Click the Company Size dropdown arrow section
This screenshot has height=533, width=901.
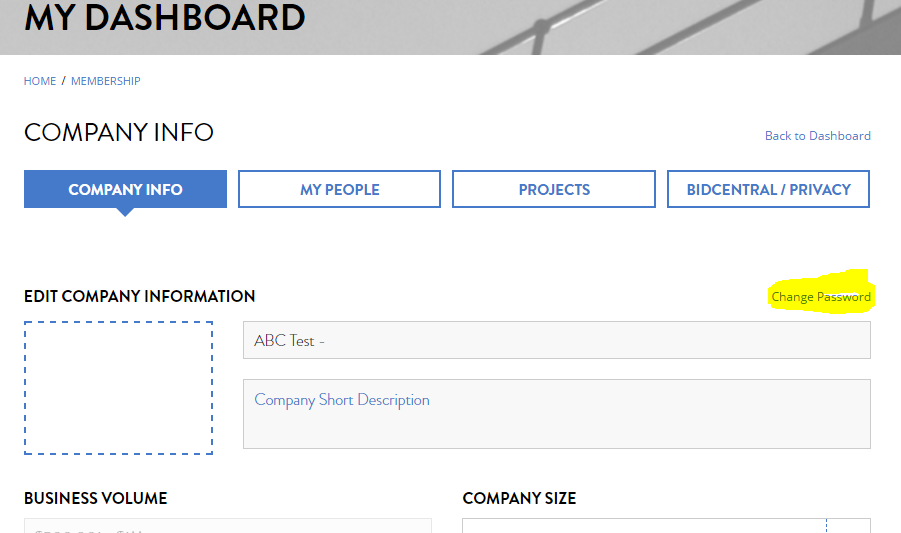click(848, 526)
